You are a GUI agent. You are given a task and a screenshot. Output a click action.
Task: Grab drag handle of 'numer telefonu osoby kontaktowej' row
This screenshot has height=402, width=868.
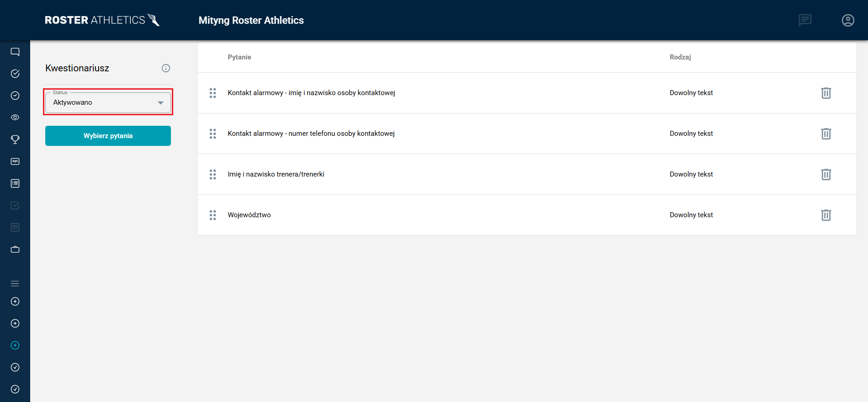tap(213, 134)
